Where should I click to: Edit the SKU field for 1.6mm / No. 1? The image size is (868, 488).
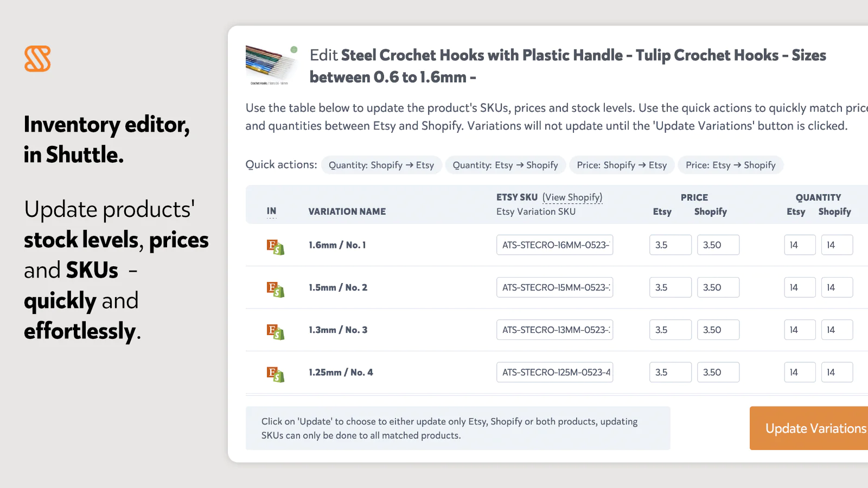pyautogui.click(x=554, y=245)
